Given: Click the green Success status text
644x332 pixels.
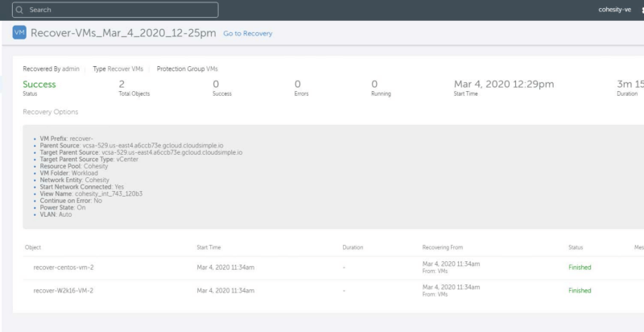Looking at the screenshot, I should click(39, 84).
